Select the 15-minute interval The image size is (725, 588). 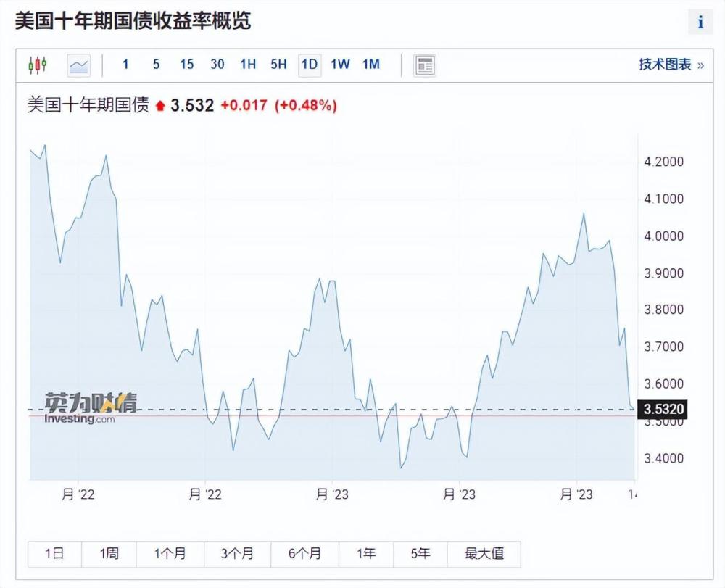coord(186,65)
